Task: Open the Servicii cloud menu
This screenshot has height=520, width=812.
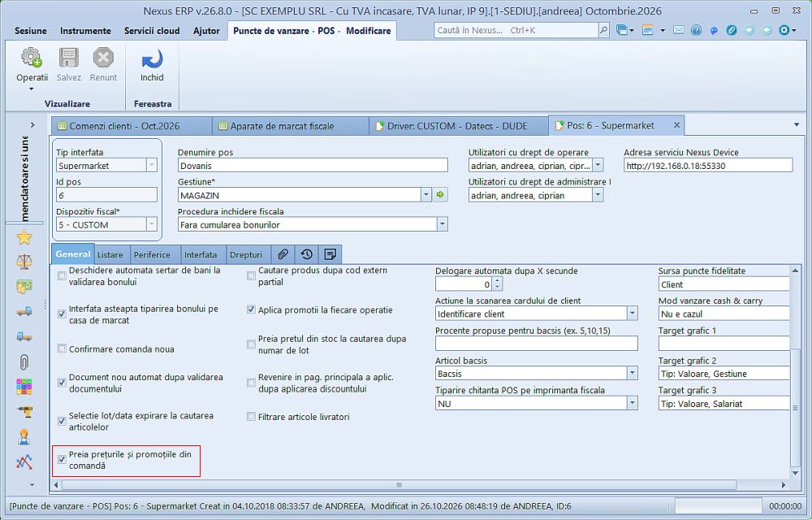Action: [x=152, y=31]
